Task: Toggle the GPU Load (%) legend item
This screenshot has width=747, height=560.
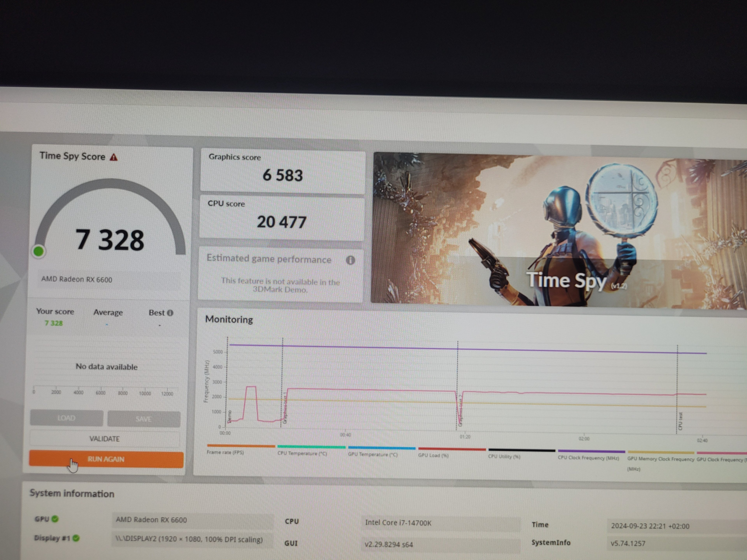Action: (452, 453)
